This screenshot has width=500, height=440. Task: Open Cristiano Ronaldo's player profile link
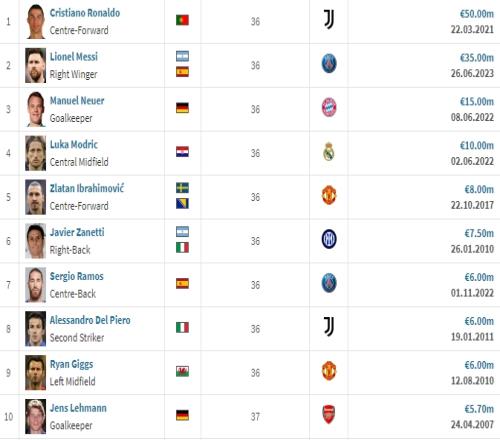pos(85,13)
